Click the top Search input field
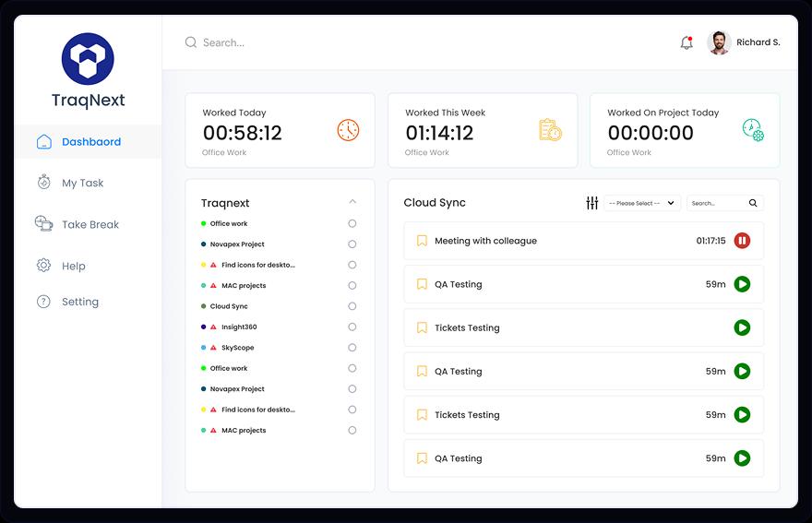 [x=277, y=42]
